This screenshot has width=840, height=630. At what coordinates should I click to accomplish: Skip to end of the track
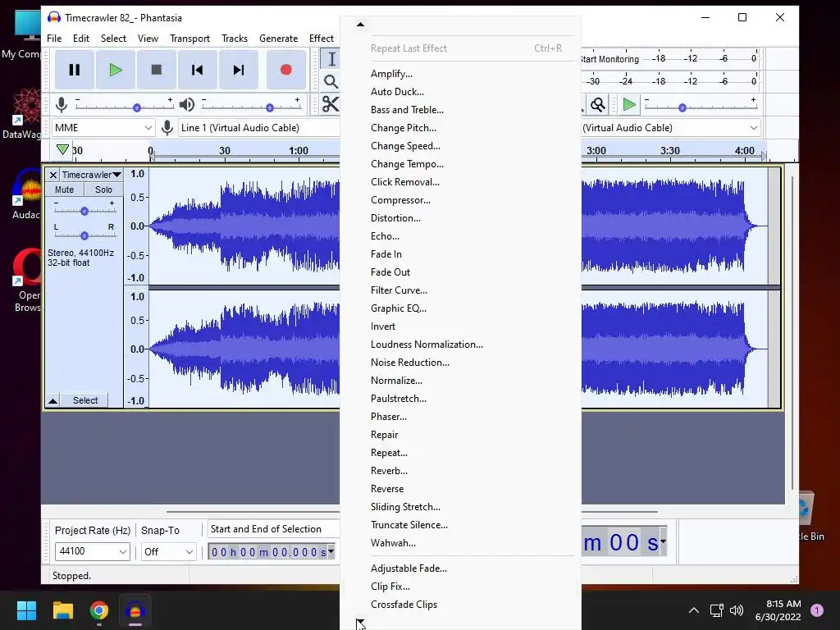[x=239, y=70]
